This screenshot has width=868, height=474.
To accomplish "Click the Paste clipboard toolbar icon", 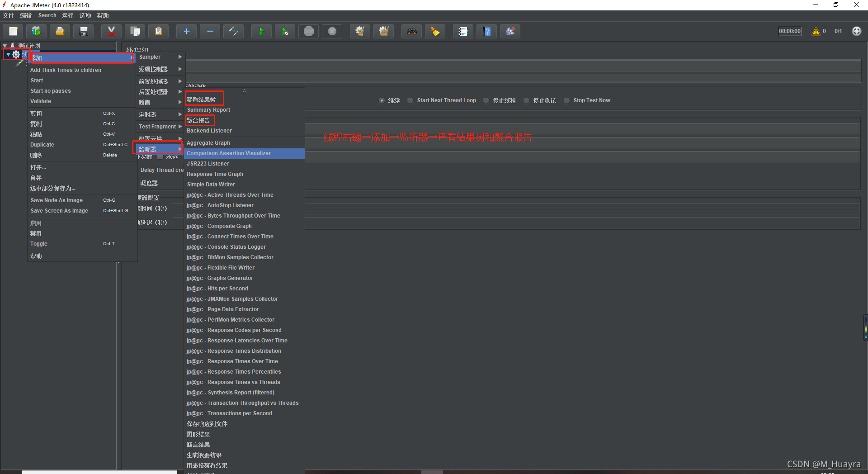I will [x=158, y=31].
